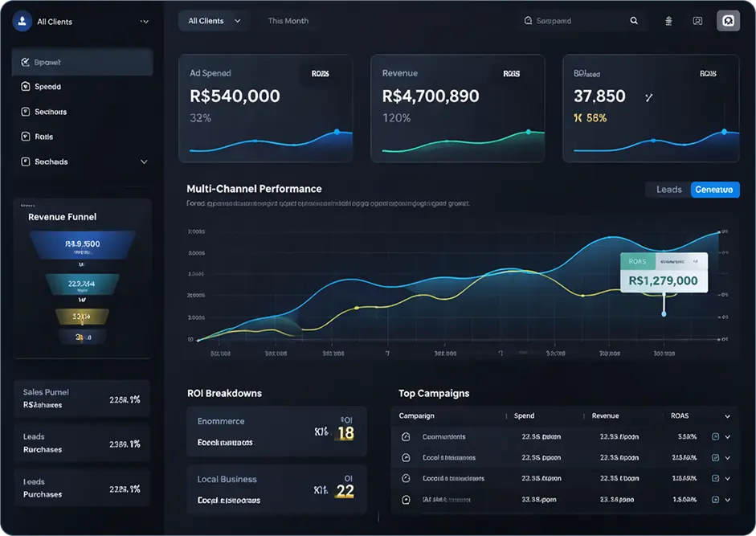The image size is (756, 536).
Task: Click the action icon in the last campaign row
Action: [x=715, y=499]
